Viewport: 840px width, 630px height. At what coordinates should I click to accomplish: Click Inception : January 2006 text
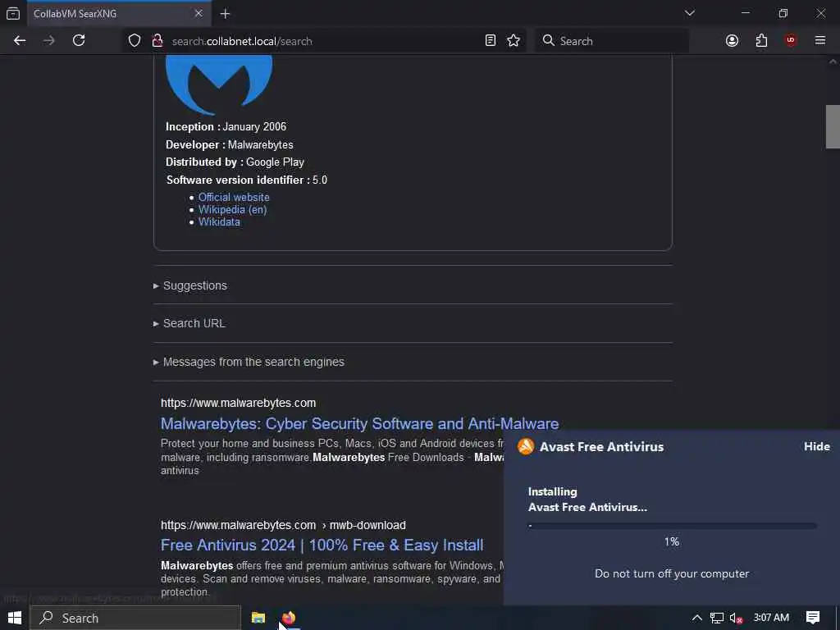[x=226, y=127]
